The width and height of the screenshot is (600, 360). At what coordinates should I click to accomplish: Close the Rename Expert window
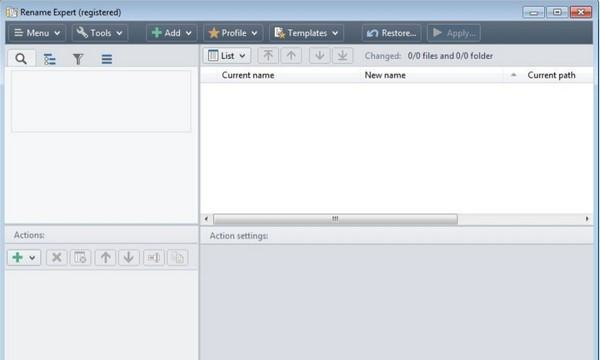(581, 12)
